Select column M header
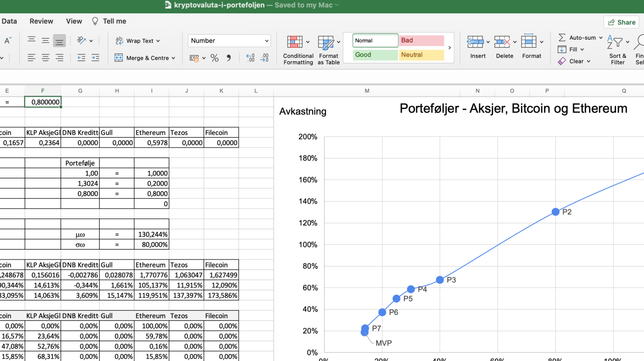 tap(367, 91)
